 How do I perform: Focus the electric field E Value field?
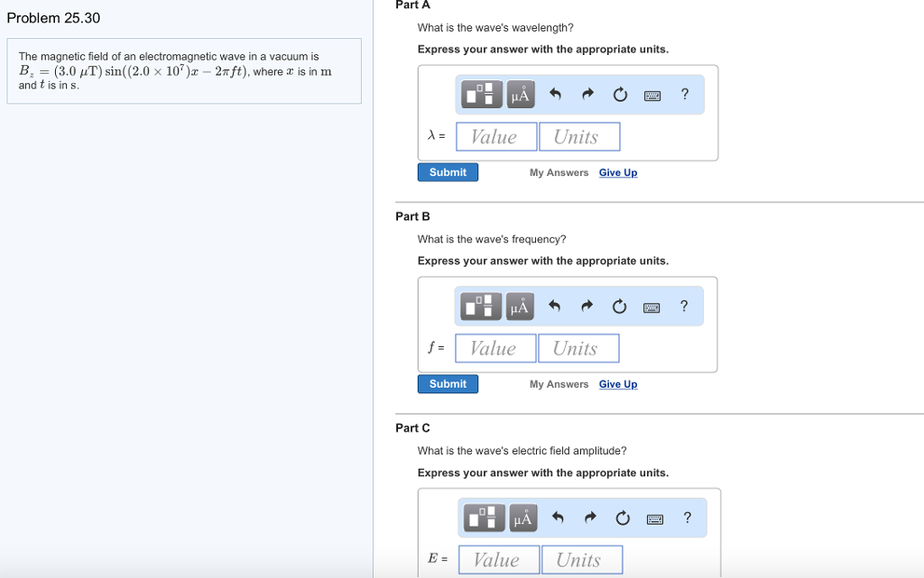(x=499, y=560)
